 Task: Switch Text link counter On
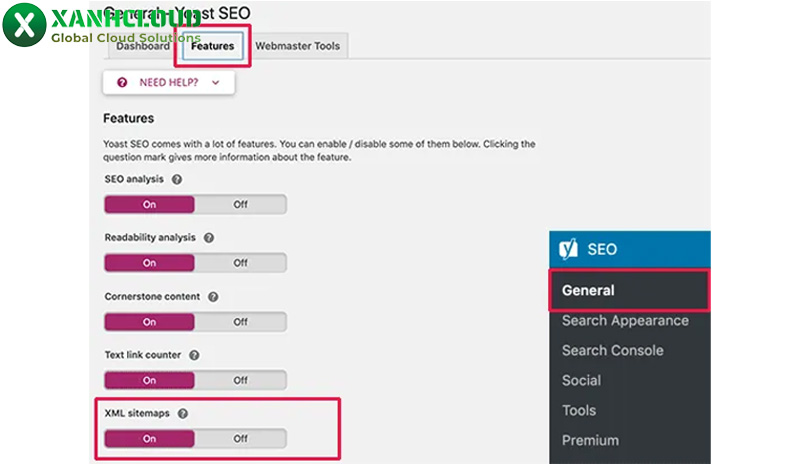pyautogui.click(x=149, y=380)
